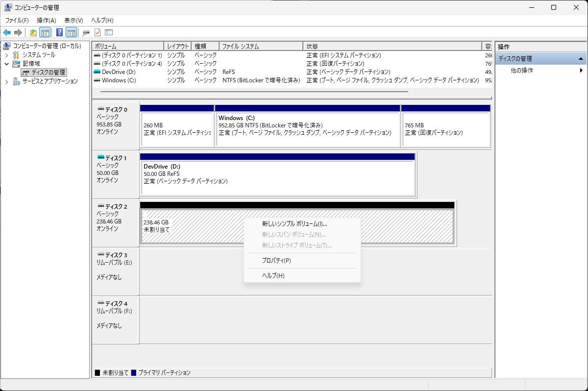Viewport: 588px width, 391px height.
Task: Click the checklist export toolbar icon
Action: click(x=109, y=32)
